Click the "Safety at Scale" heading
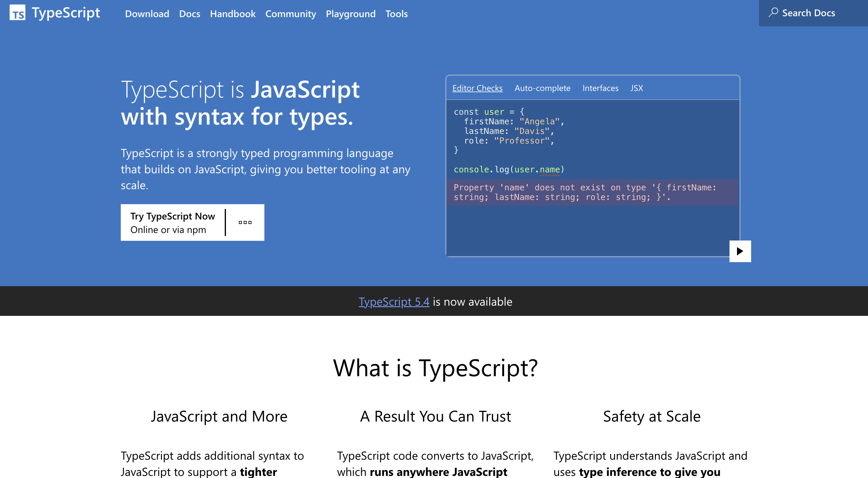This screenshot has height=478, width=868. pos(652,417)
